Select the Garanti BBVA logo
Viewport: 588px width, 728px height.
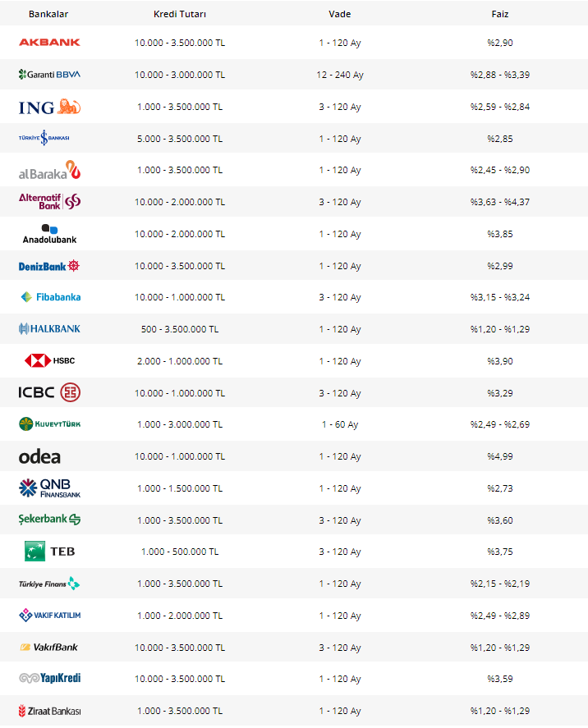(49, 75)
